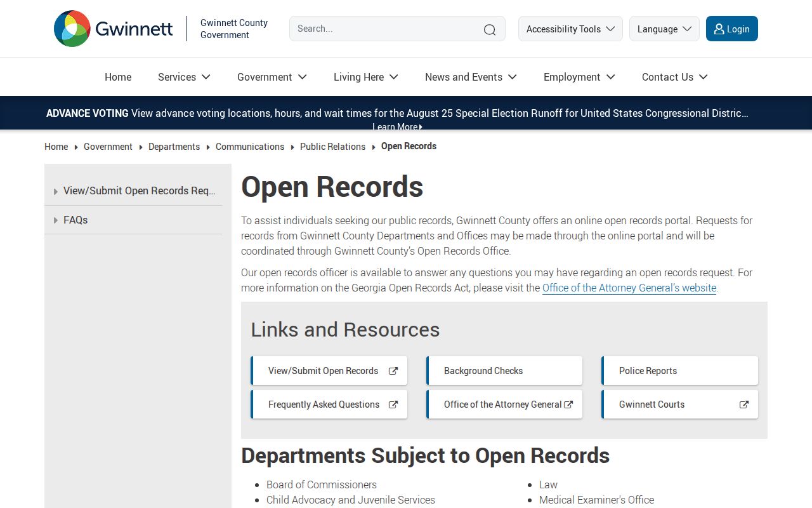Expand the Living Here menu
812x508 pixels.
point(366,77)
